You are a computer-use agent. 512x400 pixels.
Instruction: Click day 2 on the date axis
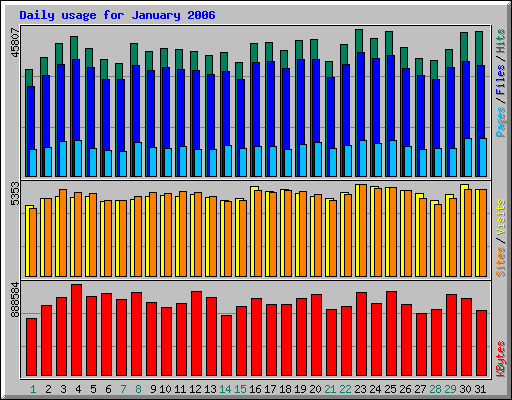click(48, 389)
